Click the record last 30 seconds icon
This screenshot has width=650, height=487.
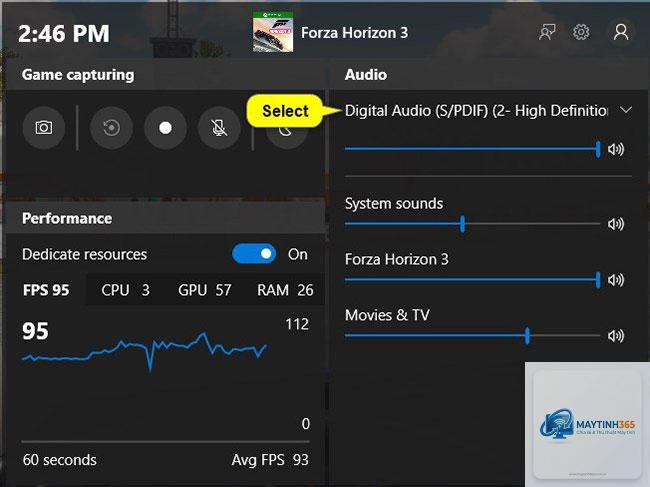111,128
